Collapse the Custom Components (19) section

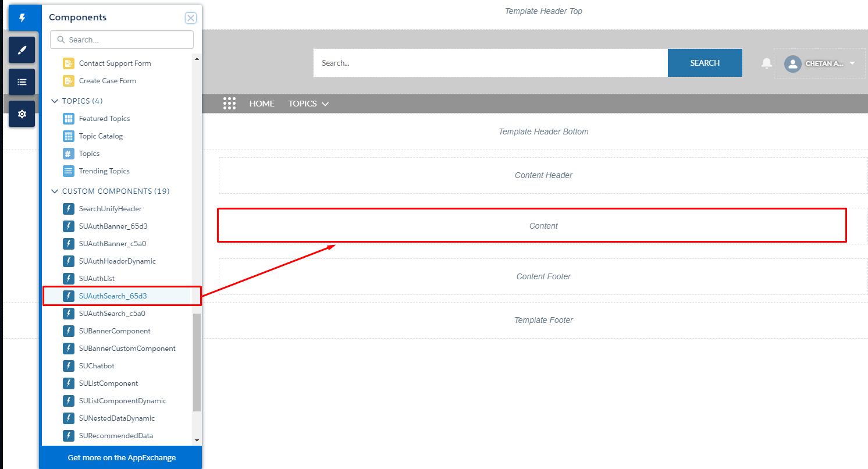[x=55, y=191]
